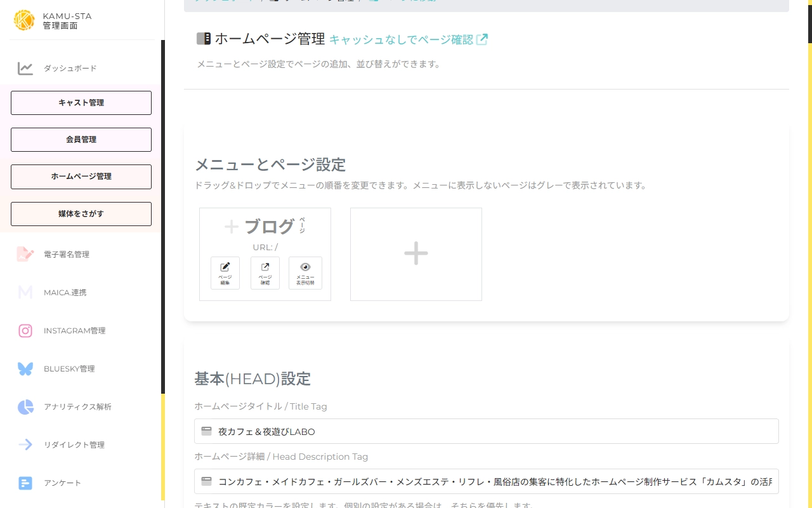Open the リダイレクト管理 link text
Image resolution: width=812 pixels, height=508 pixels.
coord(74,445)
